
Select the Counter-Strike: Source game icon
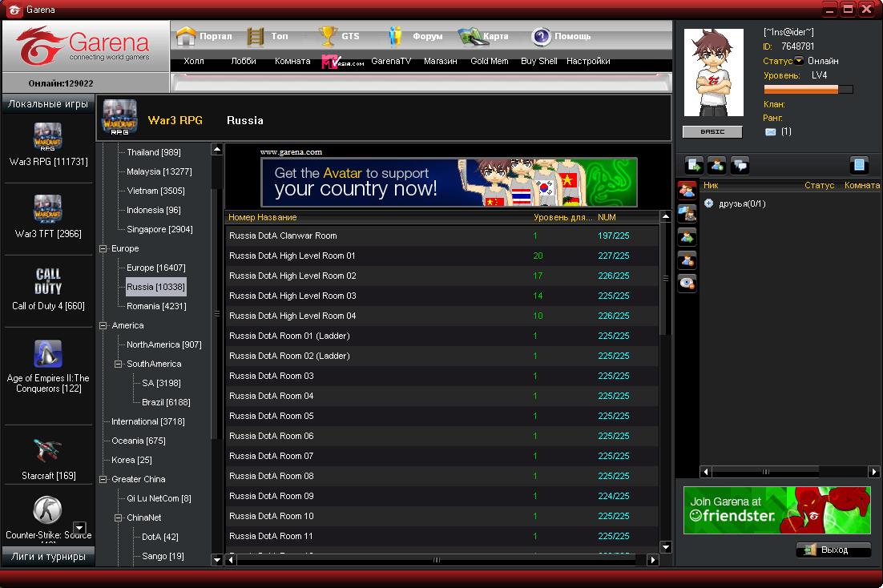click(x=47, y=509)
